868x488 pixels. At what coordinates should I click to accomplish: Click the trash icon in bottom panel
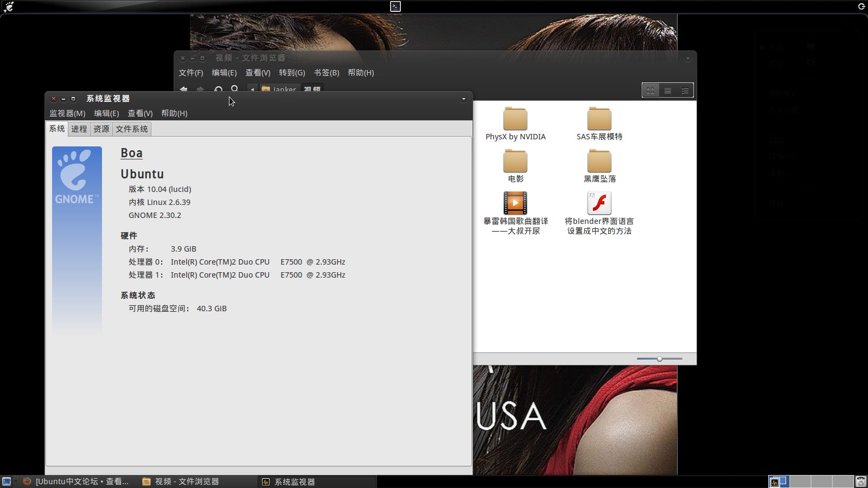pos(860,481)
